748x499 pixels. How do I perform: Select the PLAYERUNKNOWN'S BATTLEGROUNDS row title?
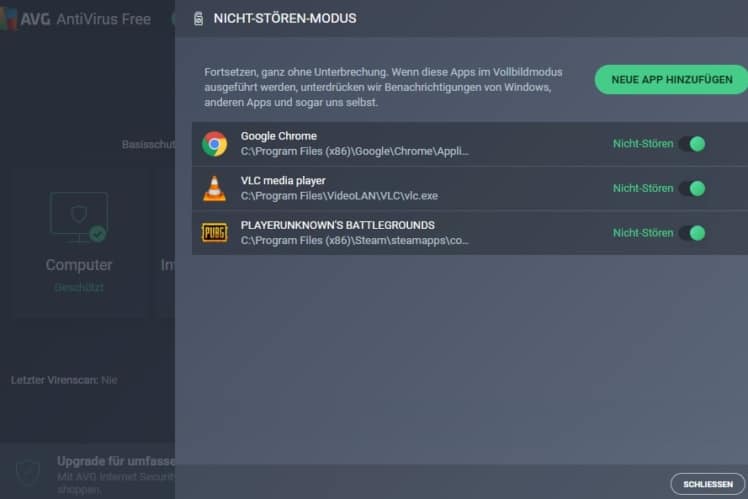(x=338, y=225)
